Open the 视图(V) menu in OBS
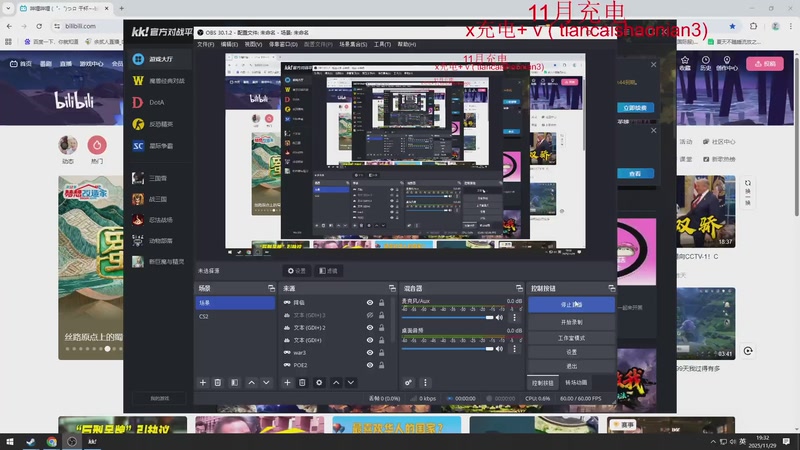 253,44
